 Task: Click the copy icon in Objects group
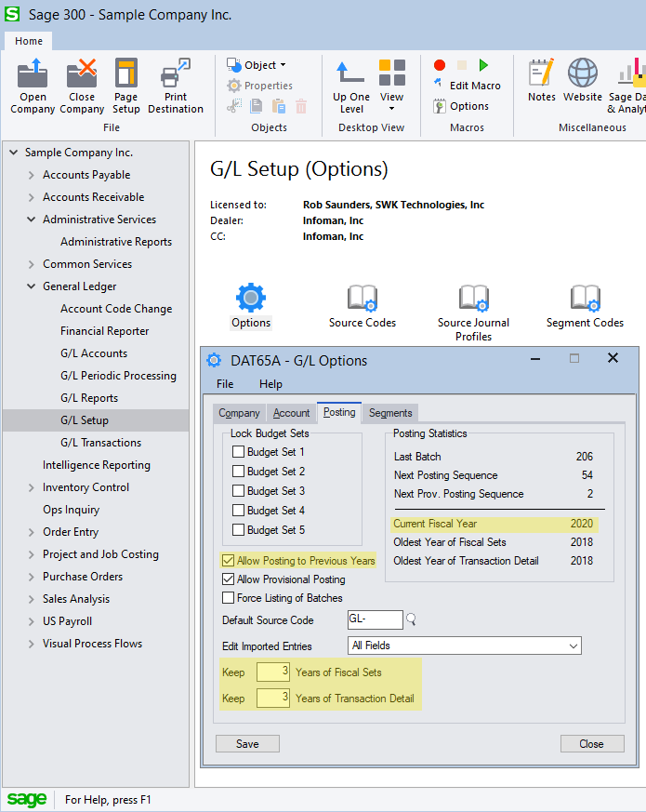pyautogui.click(x=257, y=106)
